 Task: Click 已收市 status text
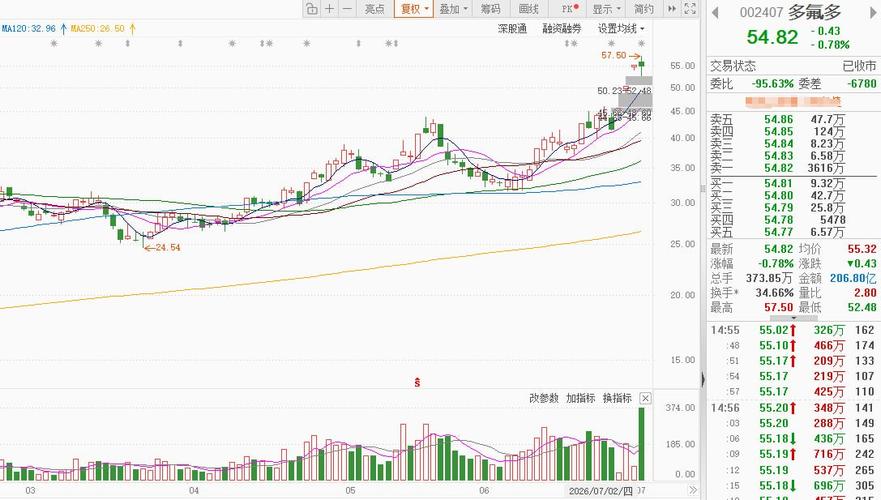859,66
